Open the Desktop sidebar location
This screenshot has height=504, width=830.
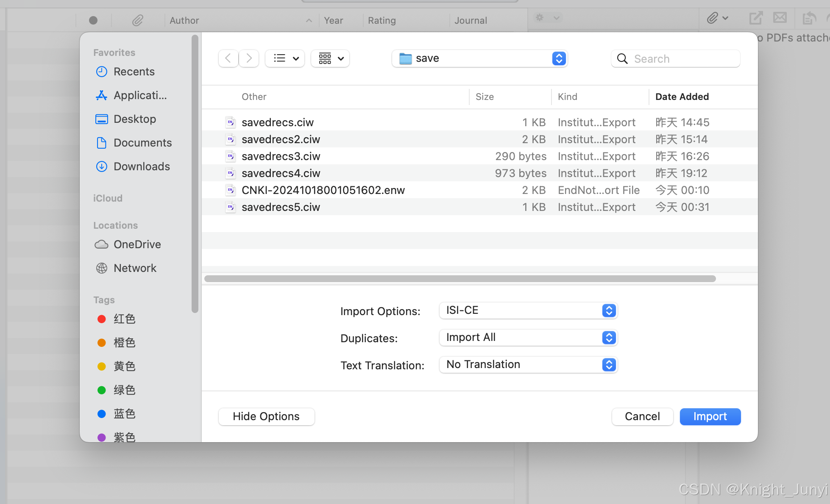[x=135, y=119]
